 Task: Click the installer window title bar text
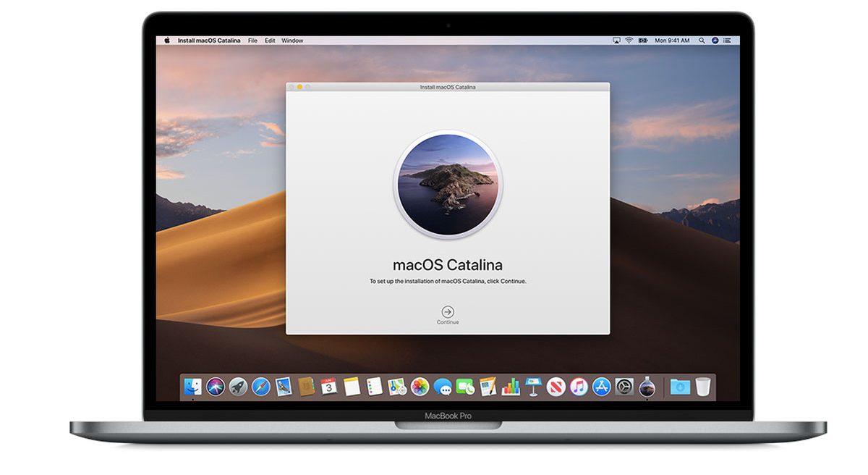click(448, 87)
